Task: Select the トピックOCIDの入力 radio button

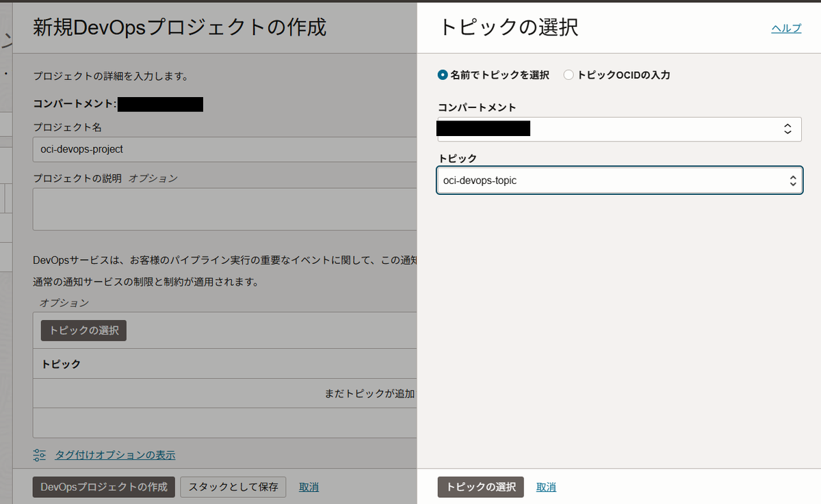Action: pos(569,75)
